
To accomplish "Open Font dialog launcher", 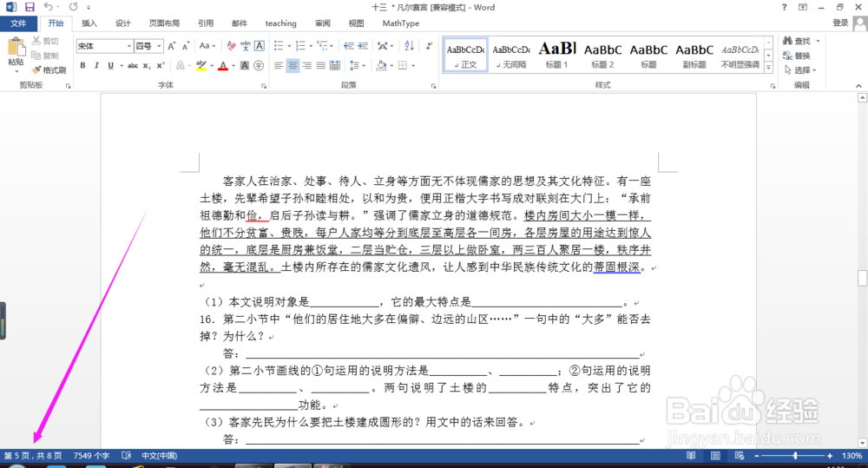I will click(x=264, y=86).
